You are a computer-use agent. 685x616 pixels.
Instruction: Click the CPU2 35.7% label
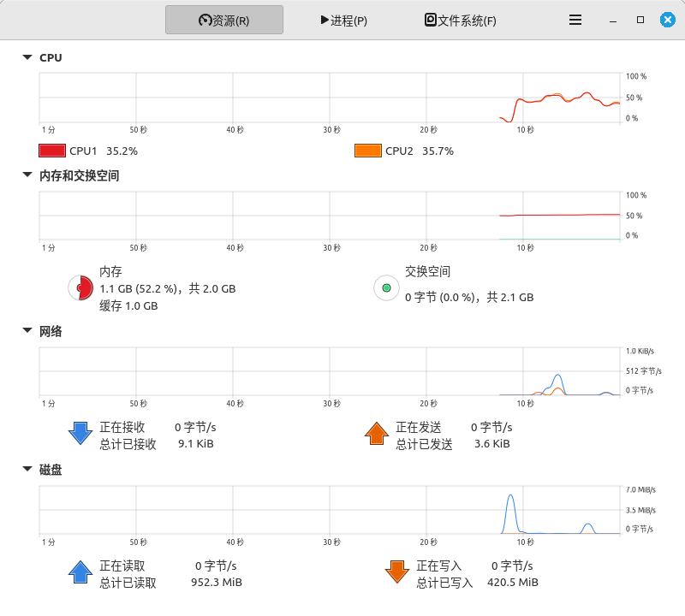click(420, 151)
